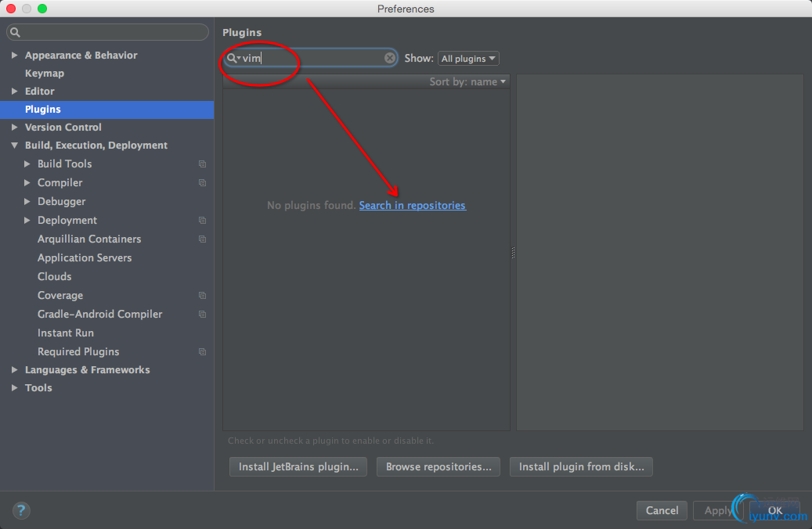
Task: Click the project-level icon beside Arquillian Containers
Action: coord(203,239)
